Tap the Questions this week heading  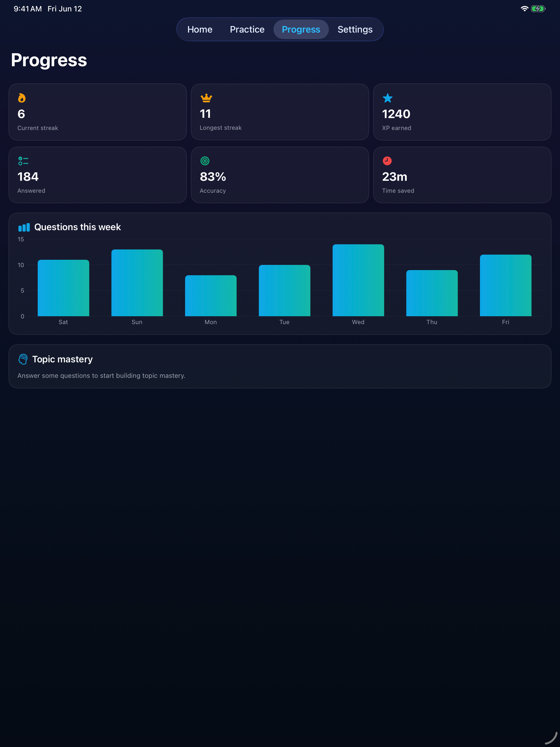pyautogui.click(x=78, y=227)
